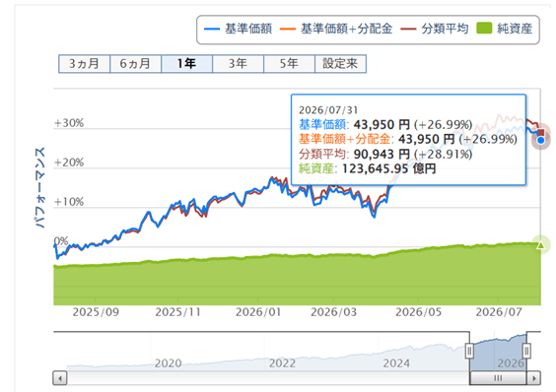Switch chart to 3年 period
556x392 pixels.
click(238, 64)
